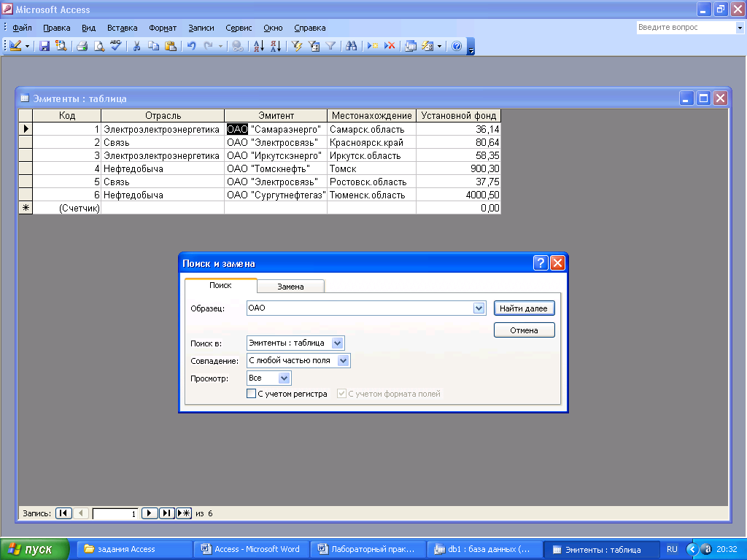Click the 4000,50 cell
Viewport: 747px width, 560px height.
coord(459,195)
